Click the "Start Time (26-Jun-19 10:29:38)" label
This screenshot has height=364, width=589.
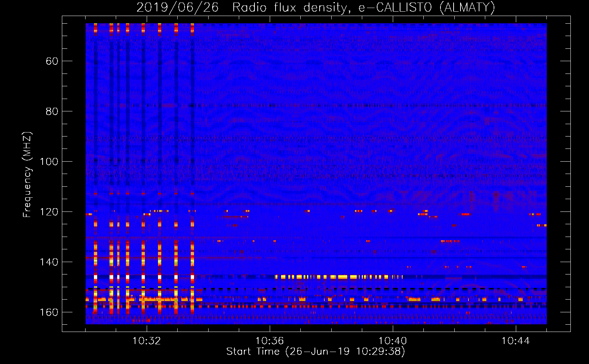point(316,352)
